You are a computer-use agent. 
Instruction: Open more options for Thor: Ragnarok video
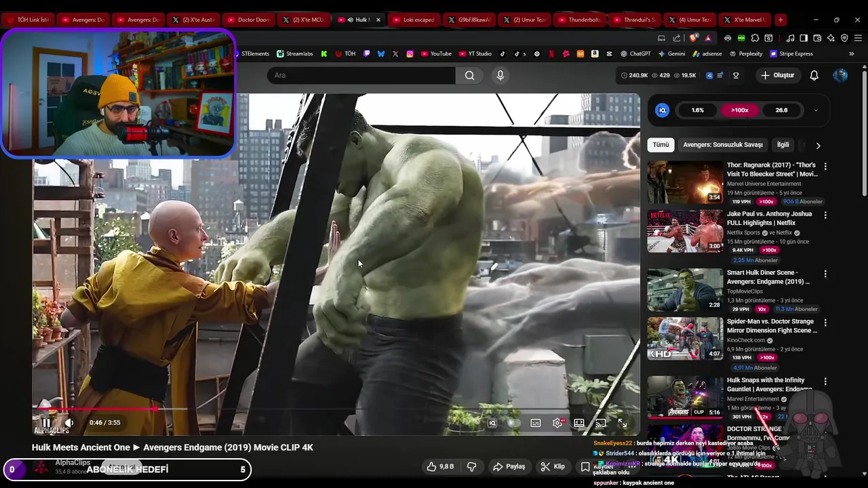825,166
